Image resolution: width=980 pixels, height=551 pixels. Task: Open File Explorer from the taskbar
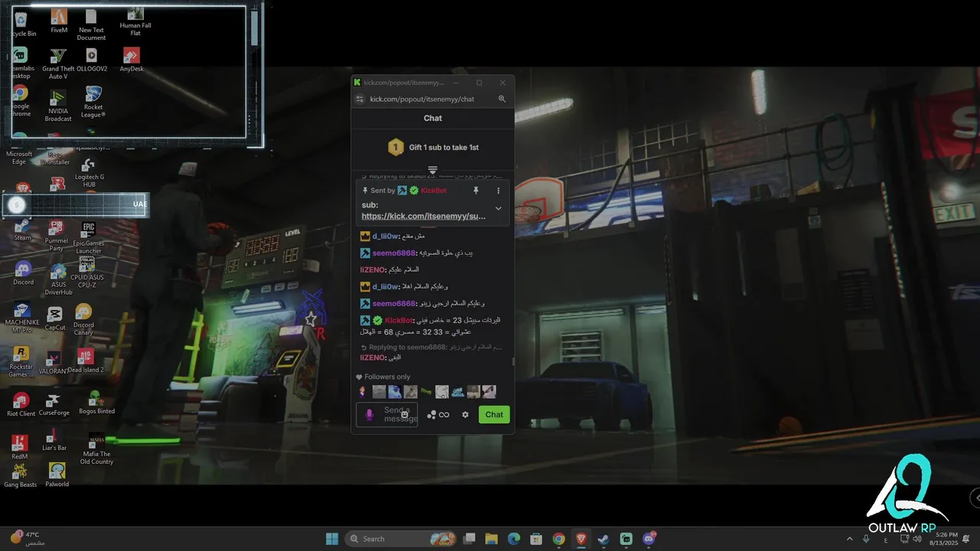pyautogui.click(x=492, y=539)
